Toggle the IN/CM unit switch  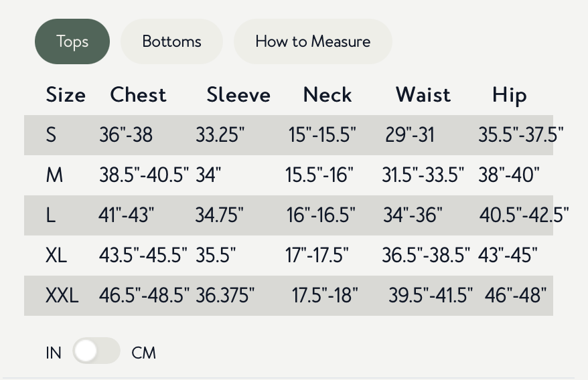[96, 351]
